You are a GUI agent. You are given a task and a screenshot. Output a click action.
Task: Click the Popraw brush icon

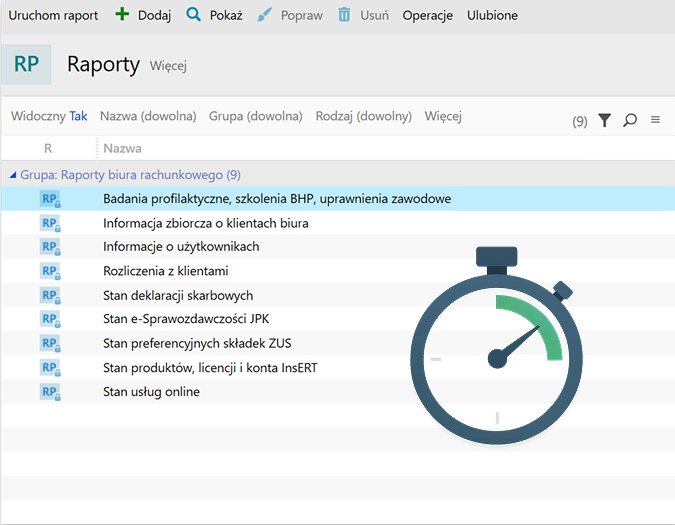click(264, 15)
